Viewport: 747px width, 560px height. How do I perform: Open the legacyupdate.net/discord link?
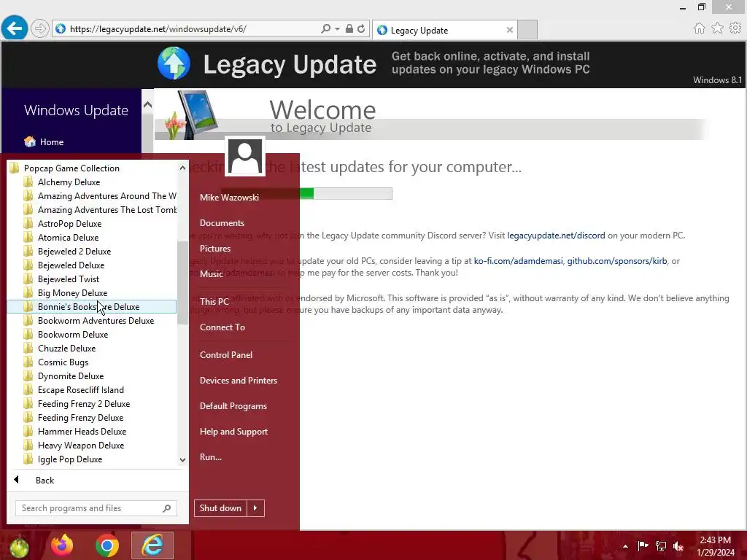[556, 236]
